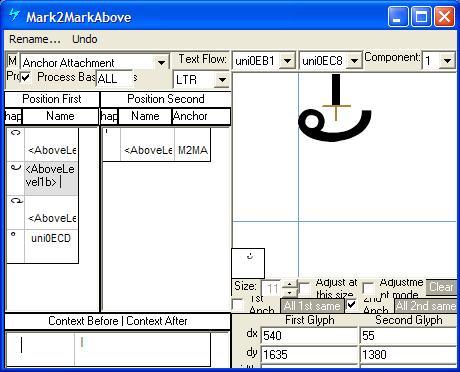Image resolution: width=460 pixels, height=372 pixels.
Task: Click the First Glyph dx field showing 540
Action: (309, 336)
